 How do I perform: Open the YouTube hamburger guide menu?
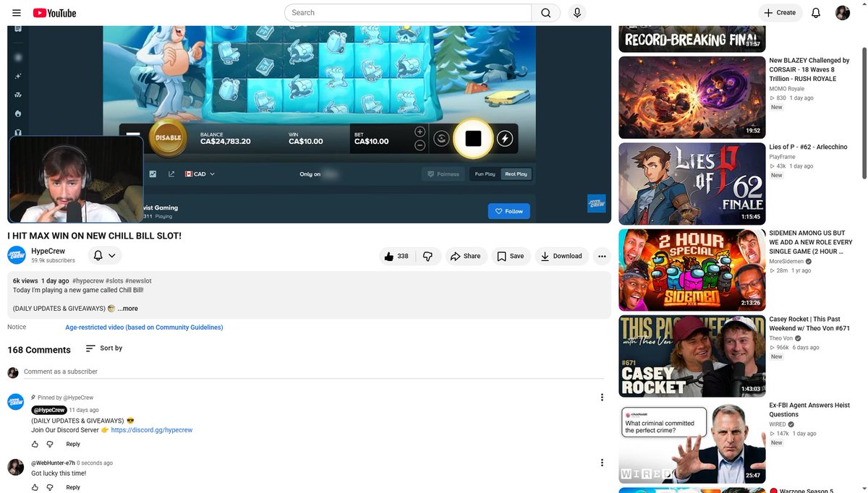17,13
